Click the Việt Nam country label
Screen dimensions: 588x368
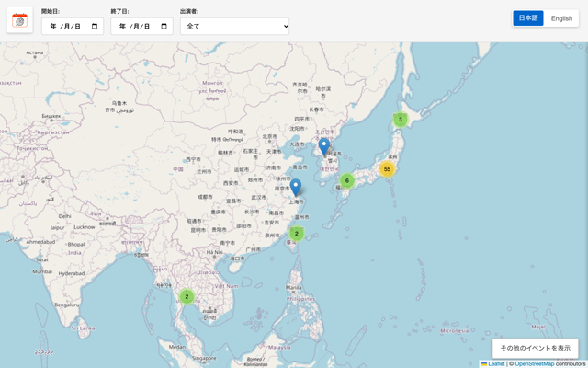pos(226,286)
